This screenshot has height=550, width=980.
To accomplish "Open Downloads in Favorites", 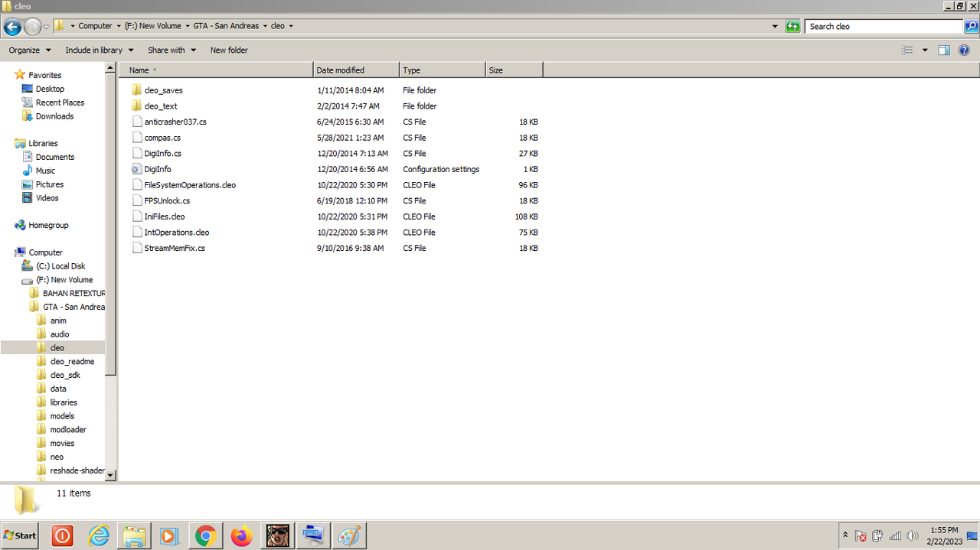I will click(54, 116).
